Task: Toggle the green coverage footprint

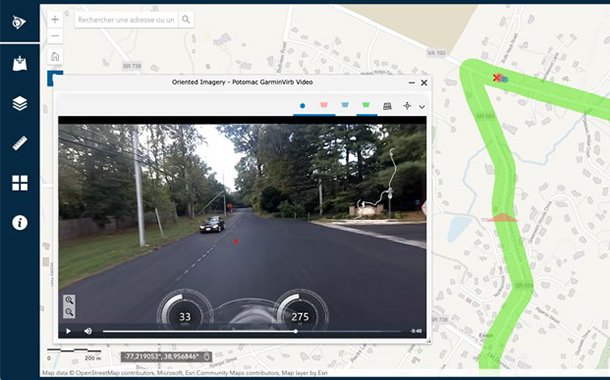Action: (366, 105)
